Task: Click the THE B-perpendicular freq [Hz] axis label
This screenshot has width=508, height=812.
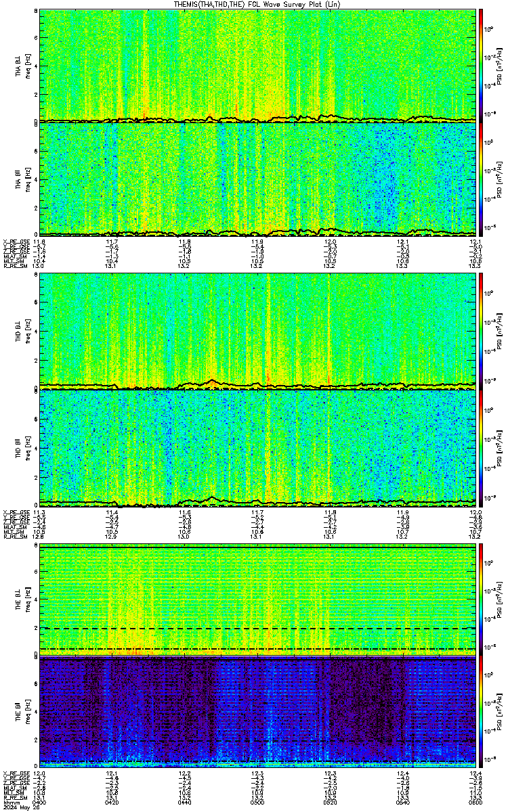Action: (27, 600)
